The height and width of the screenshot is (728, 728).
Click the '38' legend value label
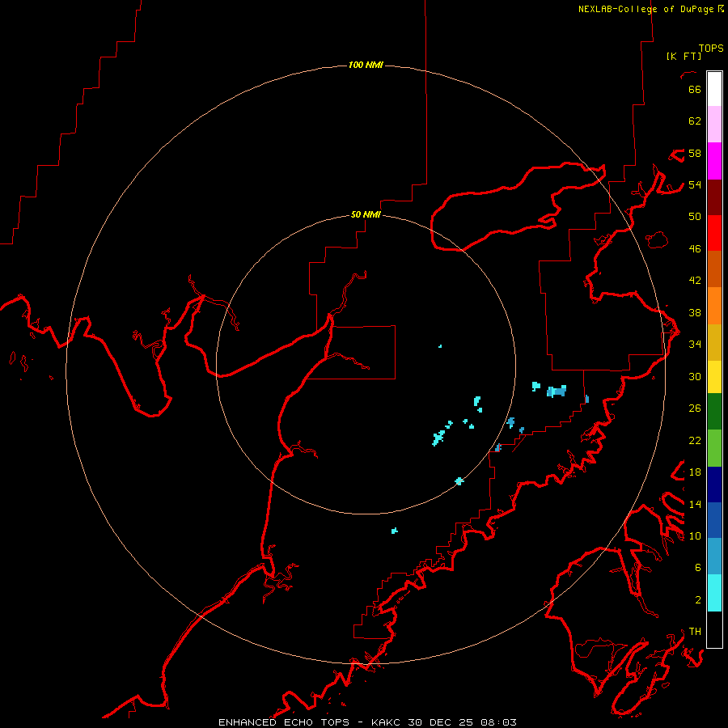[695, 313]
